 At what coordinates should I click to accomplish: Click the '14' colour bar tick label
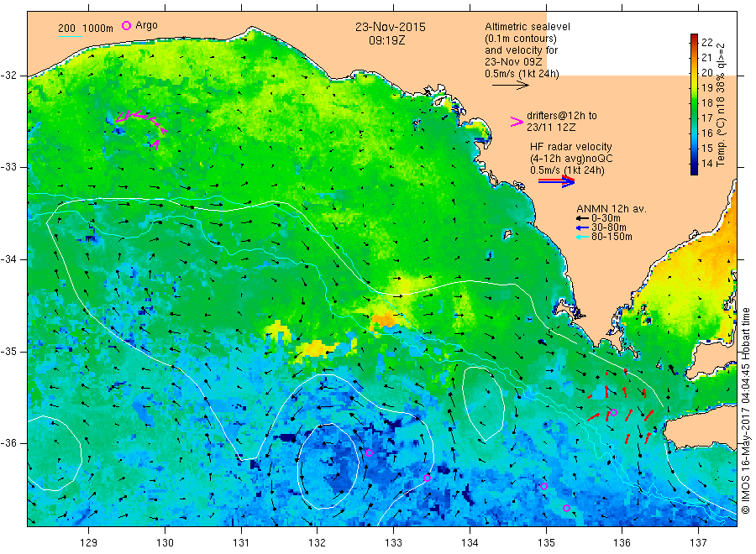[706, 164]
